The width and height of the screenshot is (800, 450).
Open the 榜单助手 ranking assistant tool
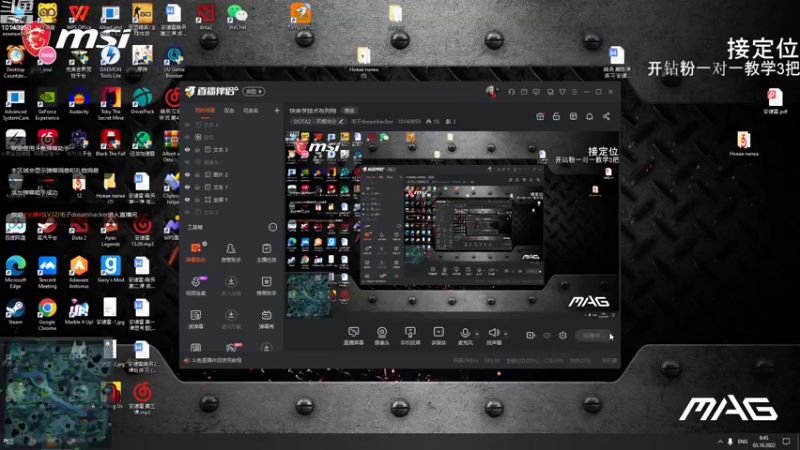[x=266, y=286]
